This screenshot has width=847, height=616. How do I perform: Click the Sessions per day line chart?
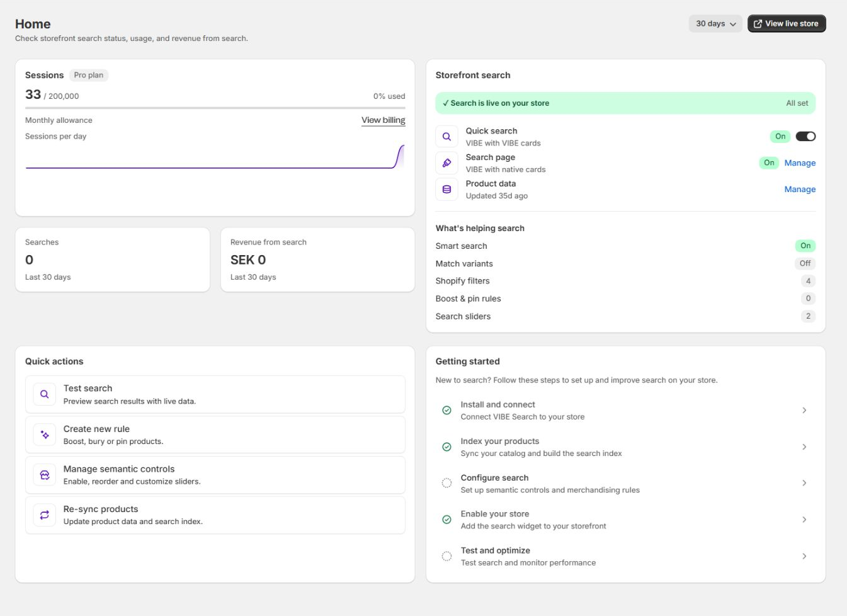tap(215, 157)
